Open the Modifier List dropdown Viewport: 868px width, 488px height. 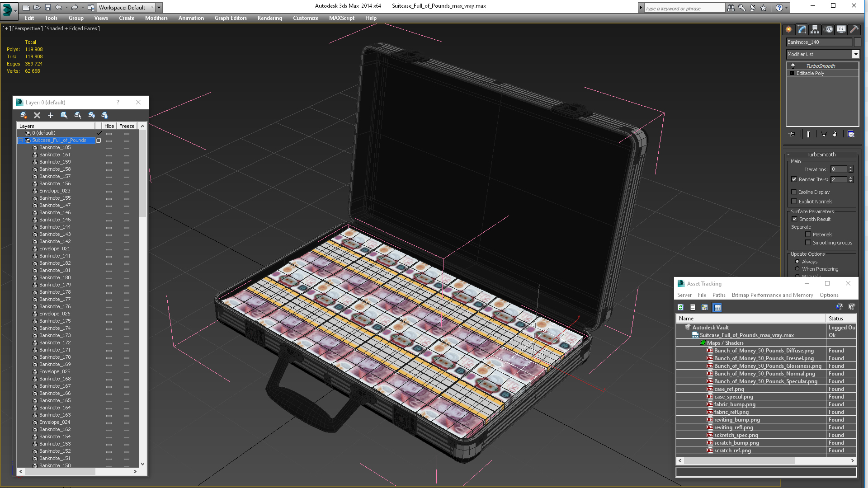(855, 54)
